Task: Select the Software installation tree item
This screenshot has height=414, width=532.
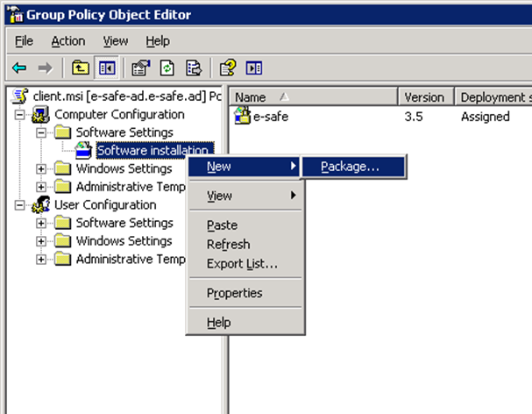Action: pos(153,151)
